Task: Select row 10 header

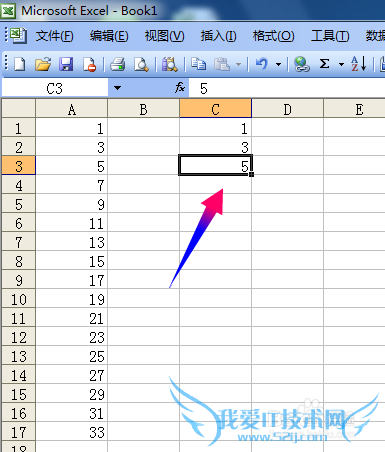Action: click(18, 299)
